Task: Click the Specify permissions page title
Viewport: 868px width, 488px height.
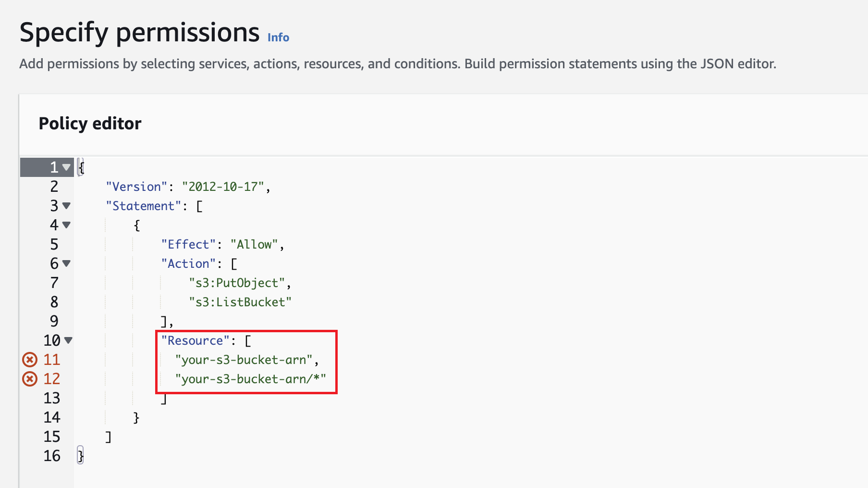Action: coord(139,32)
